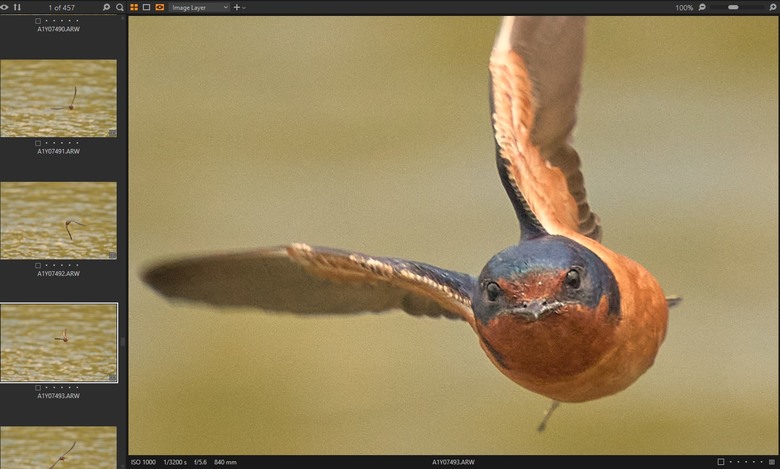Select the partially visible last thumbnail
Viewport: 780px width, 469px height.
59,448
